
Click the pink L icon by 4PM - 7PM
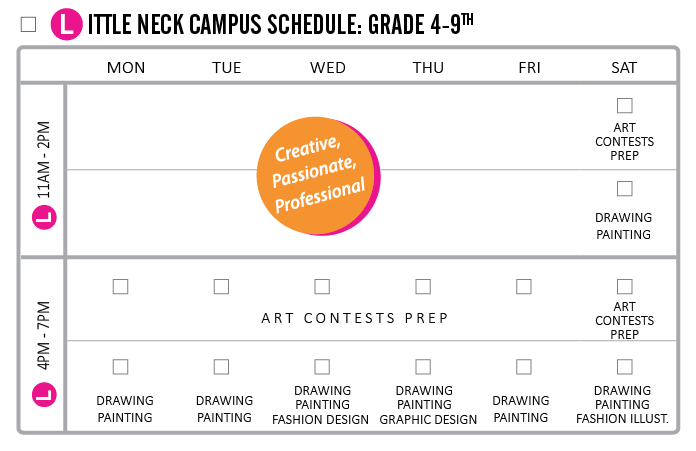[x=44, y=394]
